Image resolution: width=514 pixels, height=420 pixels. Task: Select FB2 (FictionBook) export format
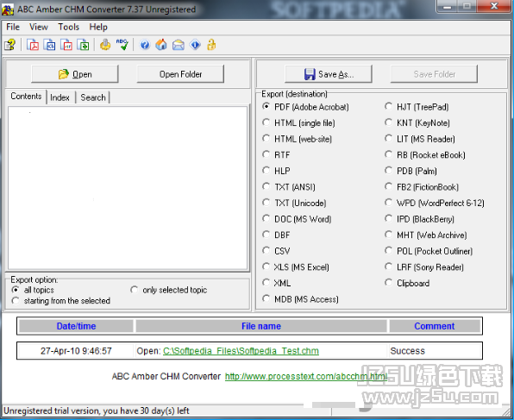coord(423,187)
